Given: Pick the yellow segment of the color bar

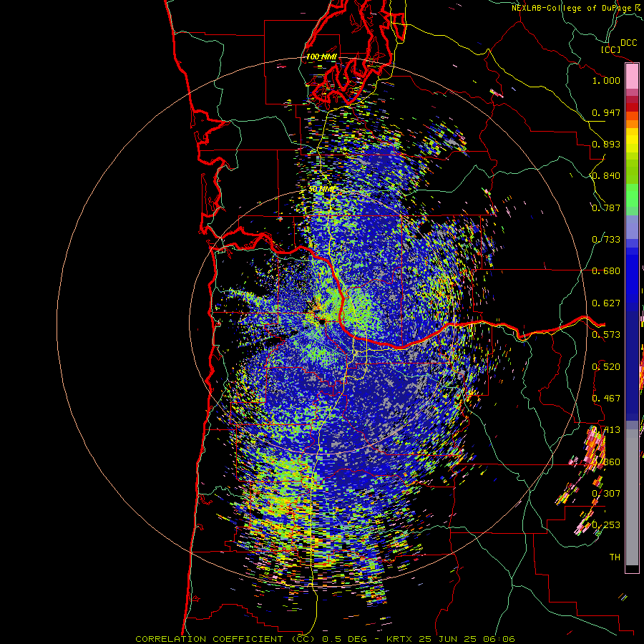Looking at the screenshot, I should point(632,140).
